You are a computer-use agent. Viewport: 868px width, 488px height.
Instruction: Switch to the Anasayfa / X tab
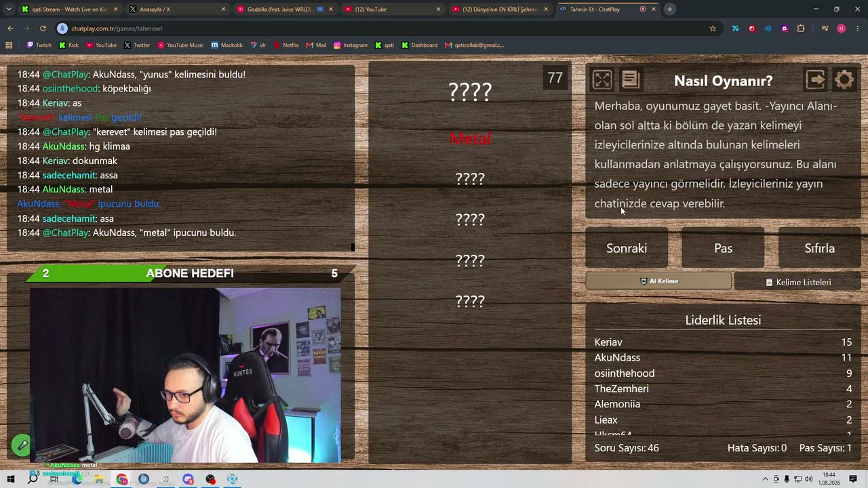coord(178,9)
